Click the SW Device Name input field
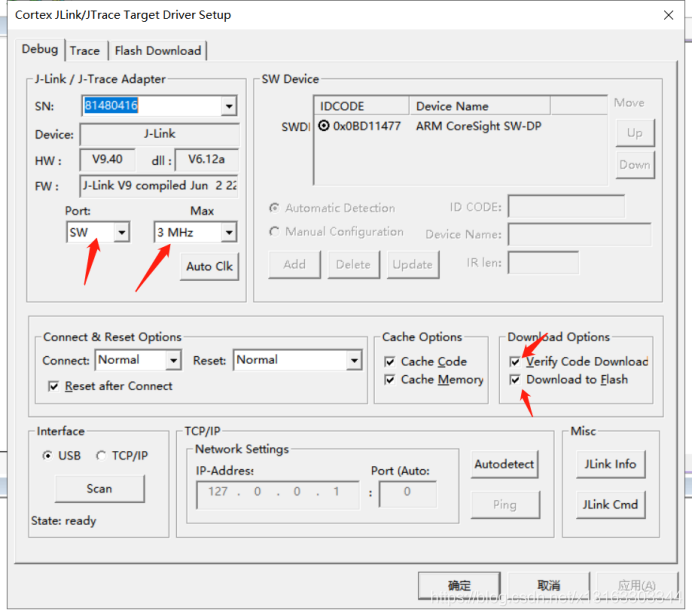This screenshot has height=616, width=692. click(x=579, y=234)
